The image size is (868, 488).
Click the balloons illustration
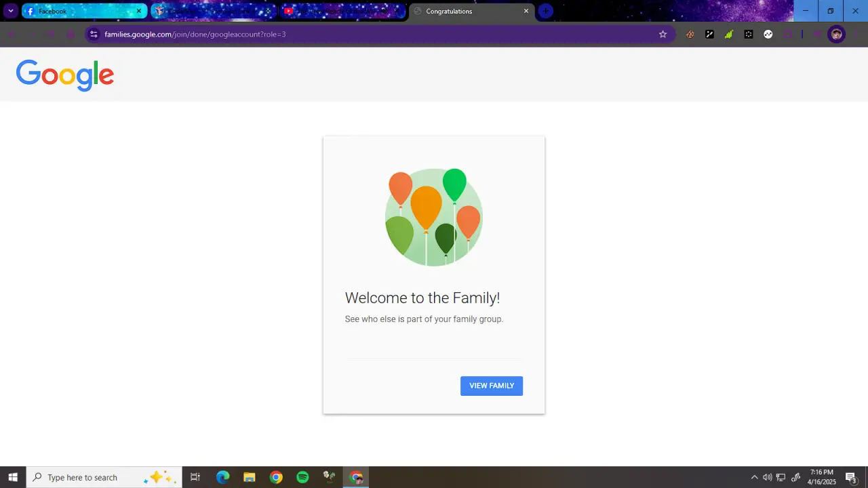434,217
